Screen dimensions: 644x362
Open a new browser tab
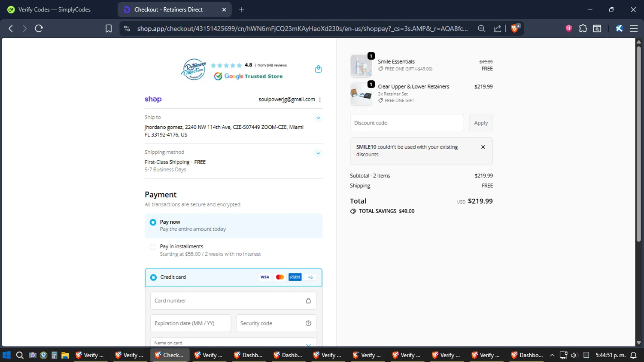coord(242,9)
